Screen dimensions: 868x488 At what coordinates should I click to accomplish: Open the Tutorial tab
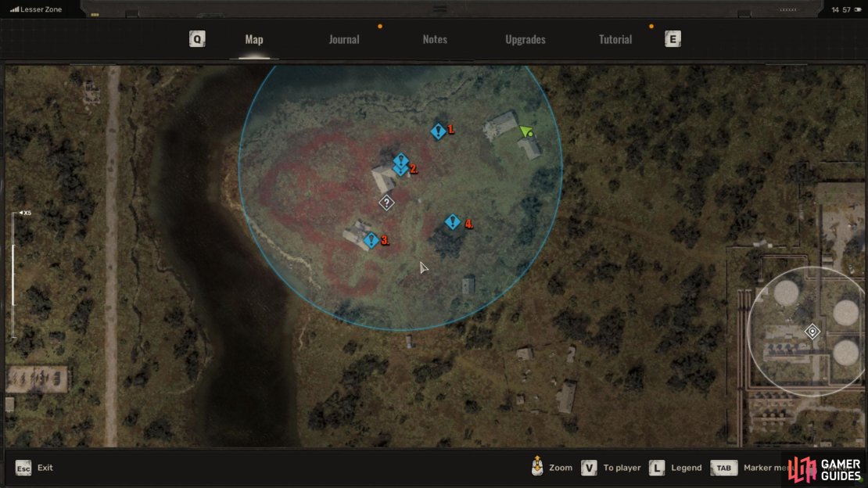coord(615,39)
